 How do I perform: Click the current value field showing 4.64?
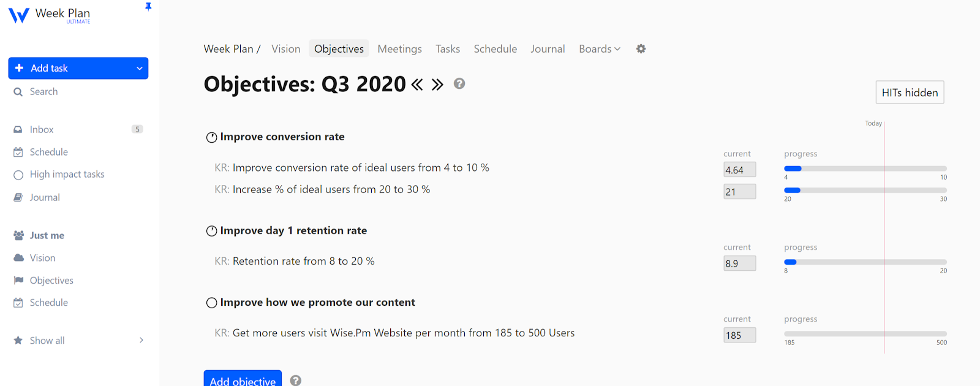pos(739,170)
